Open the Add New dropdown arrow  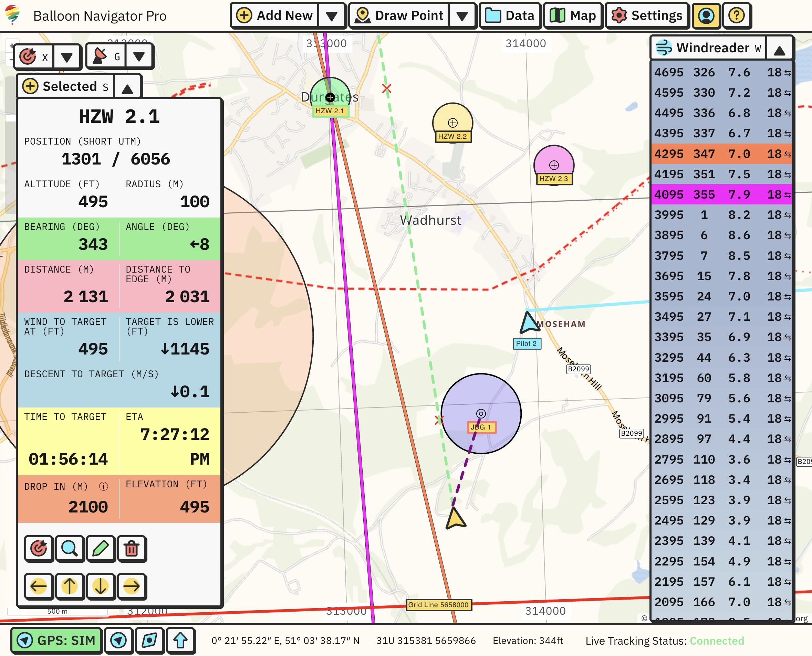pyautogui.click(x=332, y=15)
